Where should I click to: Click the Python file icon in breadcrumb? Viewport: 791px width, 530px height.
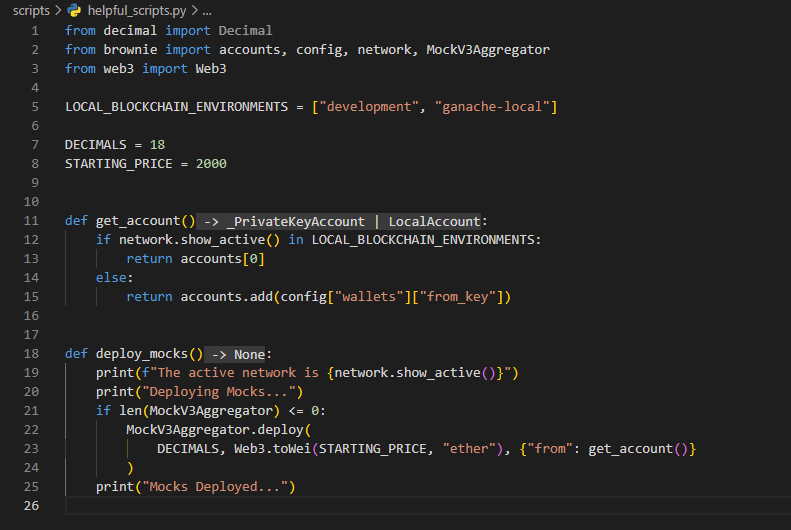(x=75, y=11)
